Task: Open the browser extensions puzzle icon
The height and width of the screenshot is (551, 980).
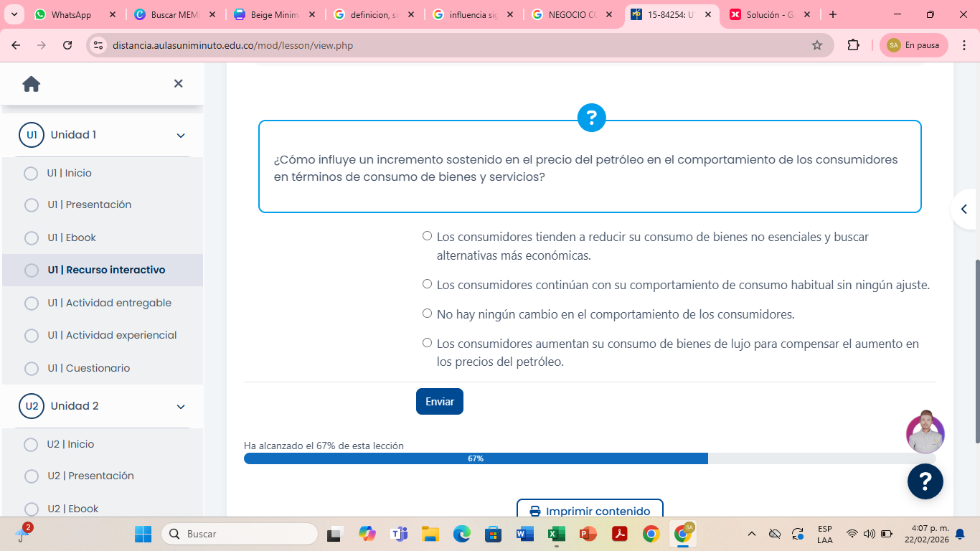Action: tap(853, 45)
